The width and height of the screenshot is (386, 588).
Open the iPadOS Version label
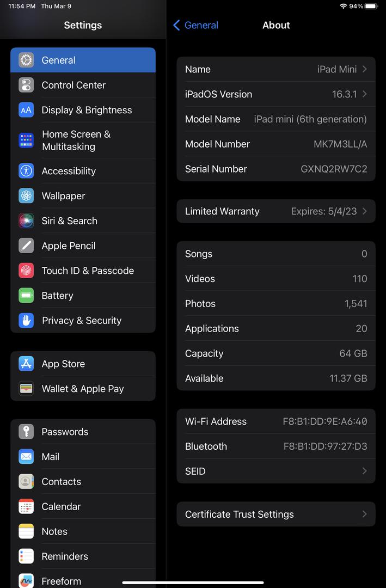point(218,94)
